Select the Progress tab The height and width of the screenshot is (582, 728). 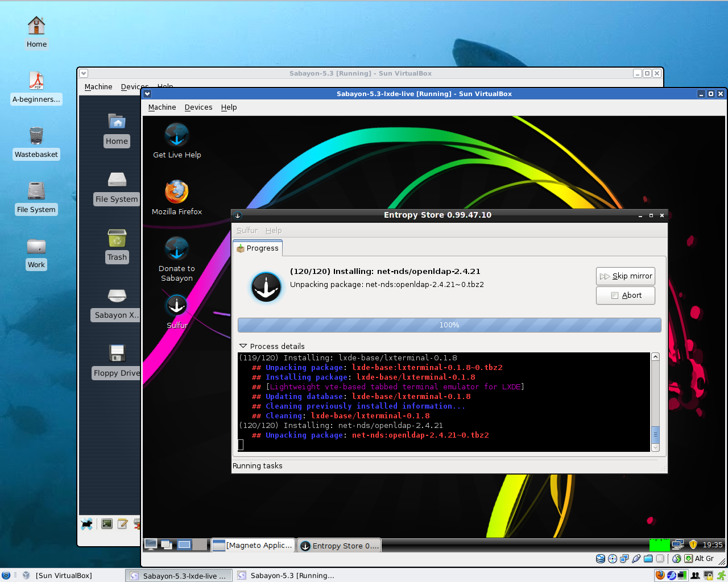[x=258, y=248]
